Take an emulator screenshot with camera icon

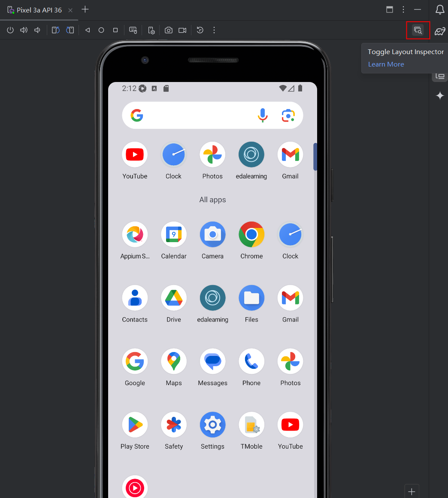[x=169, y=30]
